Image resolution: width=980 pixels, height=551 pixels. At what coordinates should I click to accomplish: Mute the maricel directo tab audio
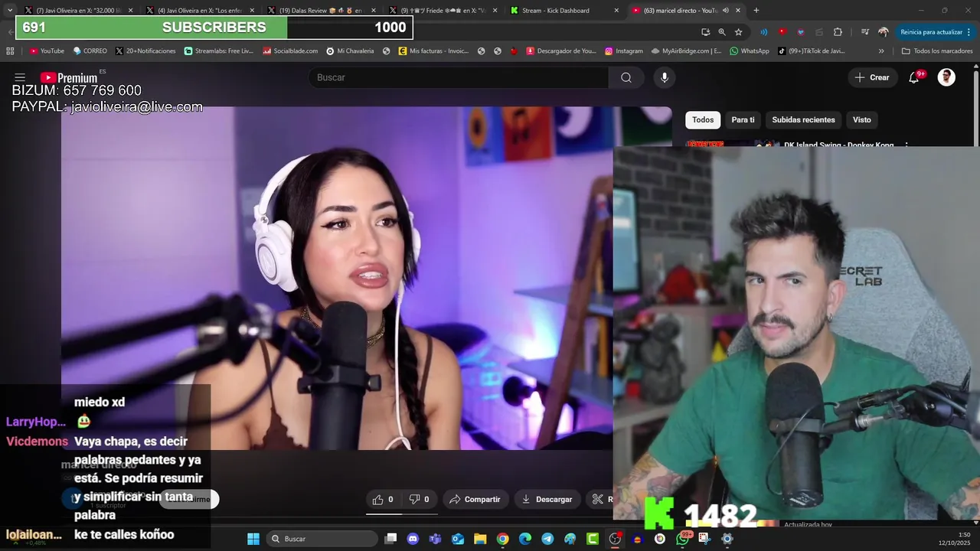(725, 11)
